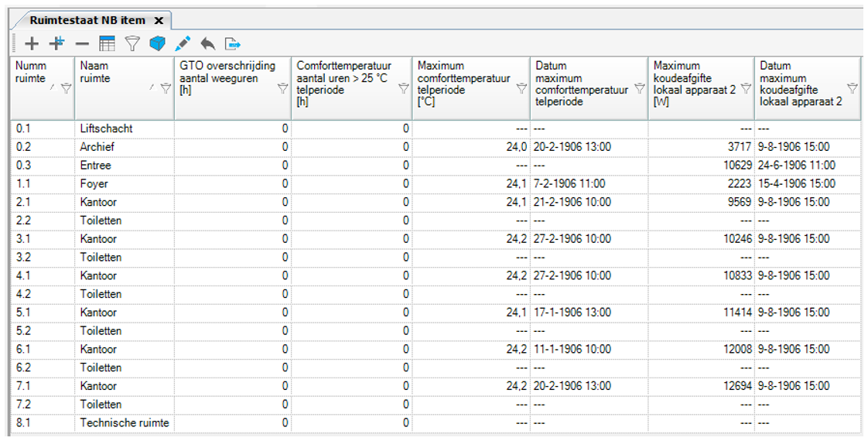This screenshot has width=868, height=441.
Task: Select the blue pencil edit icon
Action: 183,44
